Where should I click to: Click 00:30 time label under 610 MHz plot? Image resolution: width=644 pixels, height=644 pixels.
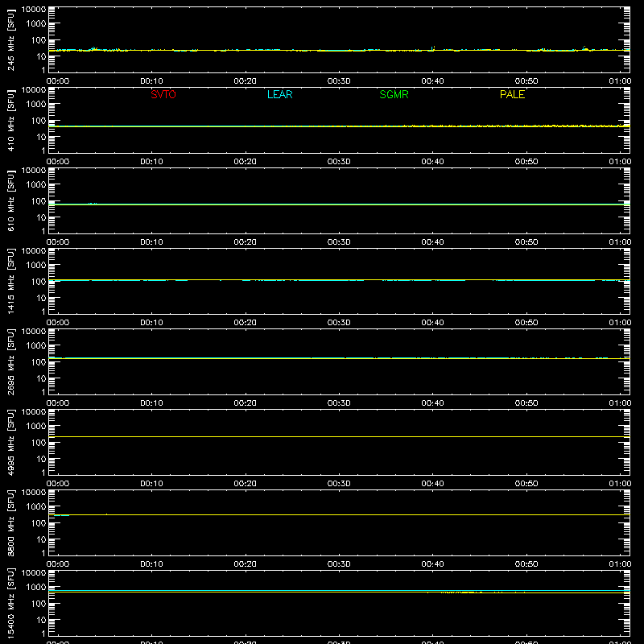(339, 242)
